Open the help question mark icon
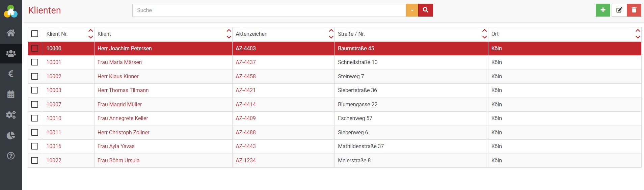 click(x=11, y=156)
